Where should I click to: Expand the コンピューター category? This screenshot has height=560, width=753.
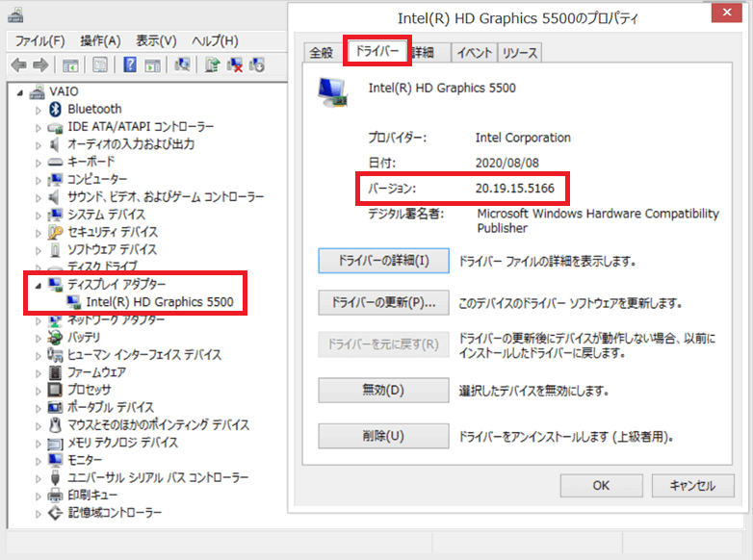tap(39, 181)
